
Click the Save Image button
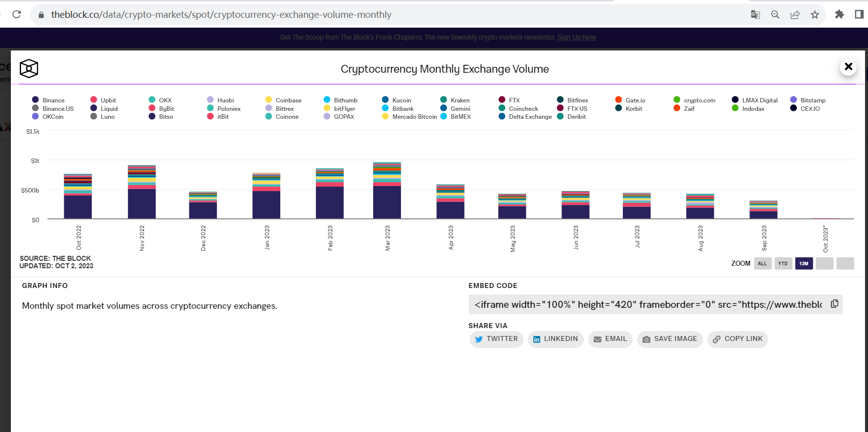(x=670, y=339)
